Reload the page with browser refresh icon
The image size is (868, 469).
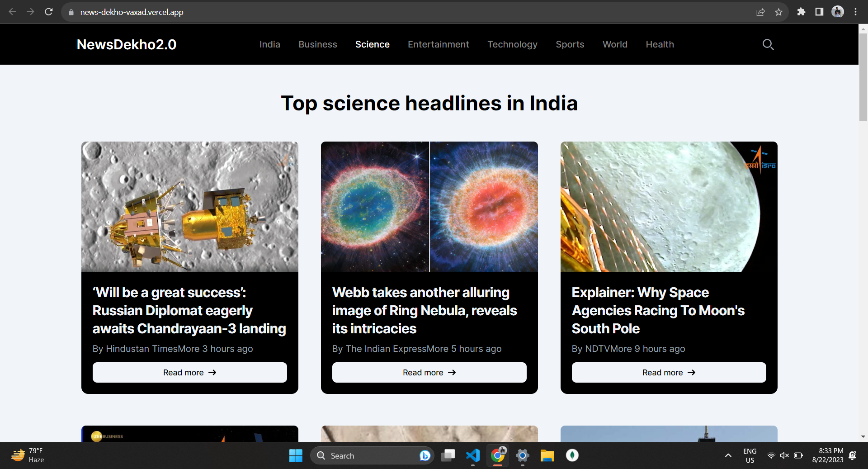[x=49, y=12]
